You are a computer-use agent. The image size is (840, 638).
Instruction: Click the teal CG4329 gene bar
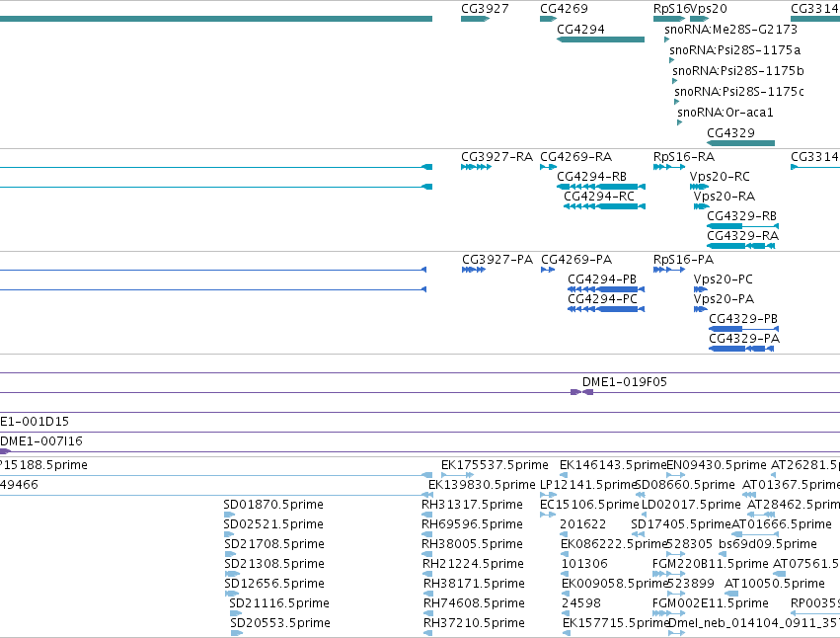[x=741, y=143]
